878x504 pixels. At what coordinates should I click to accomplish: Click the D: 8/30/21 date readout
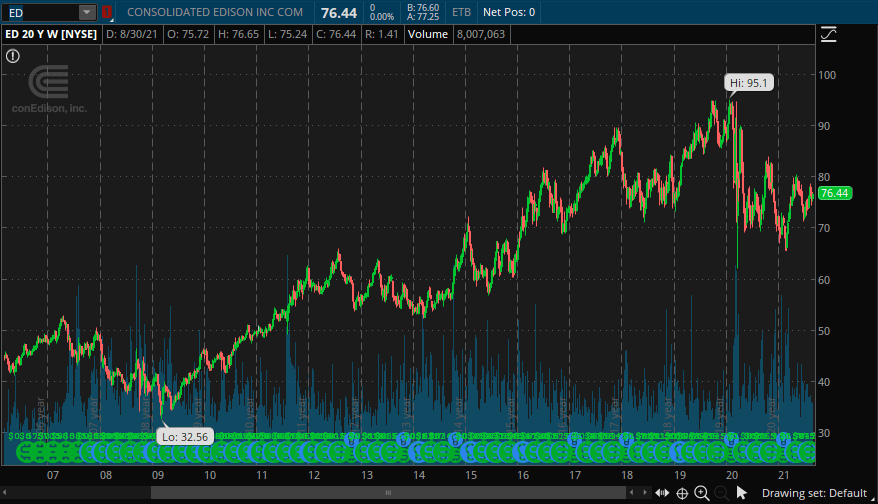tap(132, 34)
